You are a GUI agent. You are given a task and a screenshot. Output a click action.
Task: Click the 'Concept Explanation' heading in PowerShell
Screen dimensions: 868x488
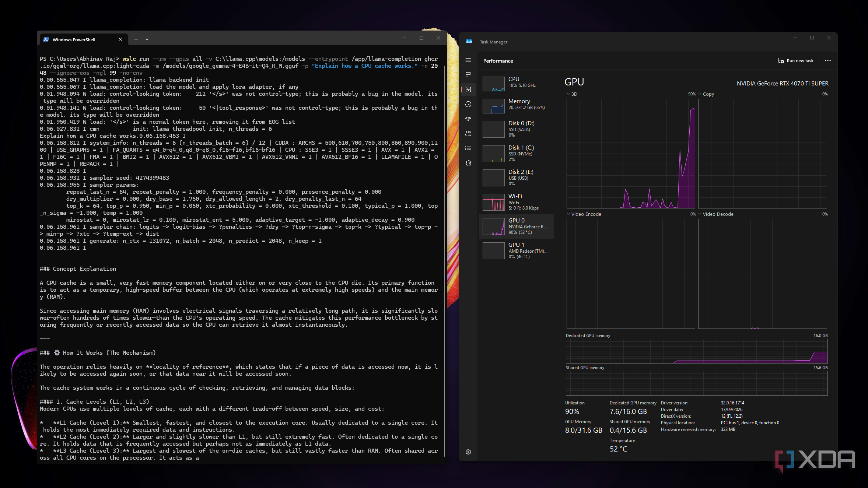pyautogui.click(x=78, y=269)
